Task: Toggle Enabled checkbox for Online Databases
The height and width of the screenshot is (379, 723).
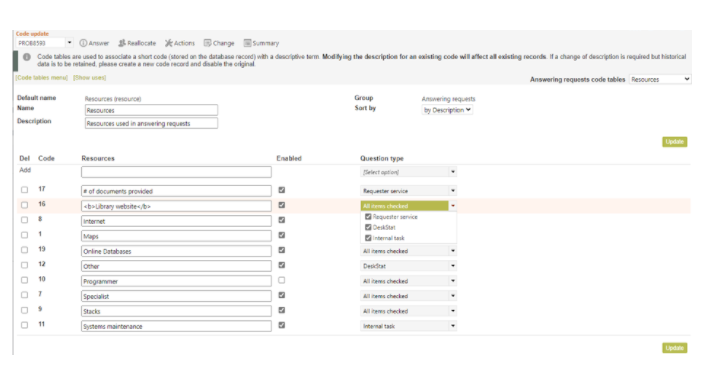Action: (x=282, y=250)
